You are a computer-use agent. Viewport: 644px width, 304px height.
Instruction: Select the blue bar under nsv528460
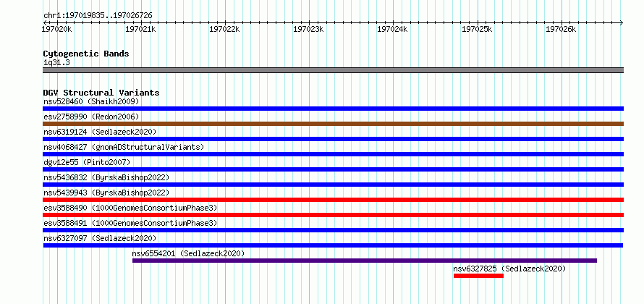pos(333,109)
